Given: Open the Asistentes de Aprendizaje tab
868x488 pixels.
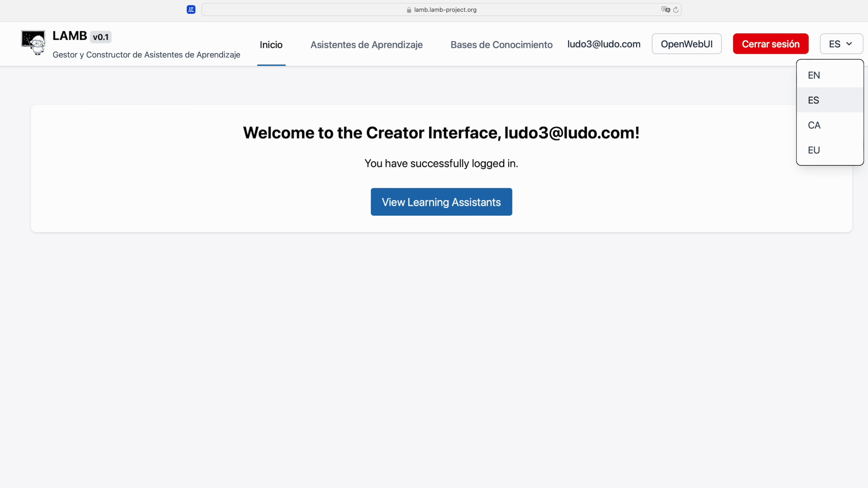Looking at the screenshot, I should [366, 44].
